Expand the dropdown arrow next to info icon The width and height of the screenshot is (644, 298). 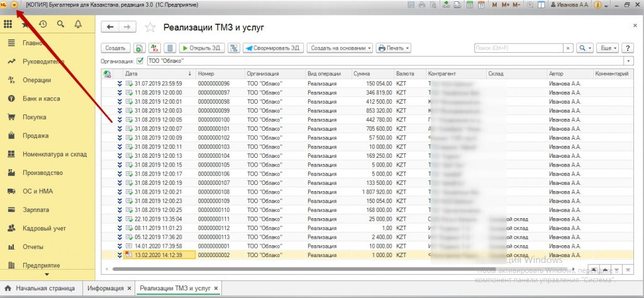[606, 6]
